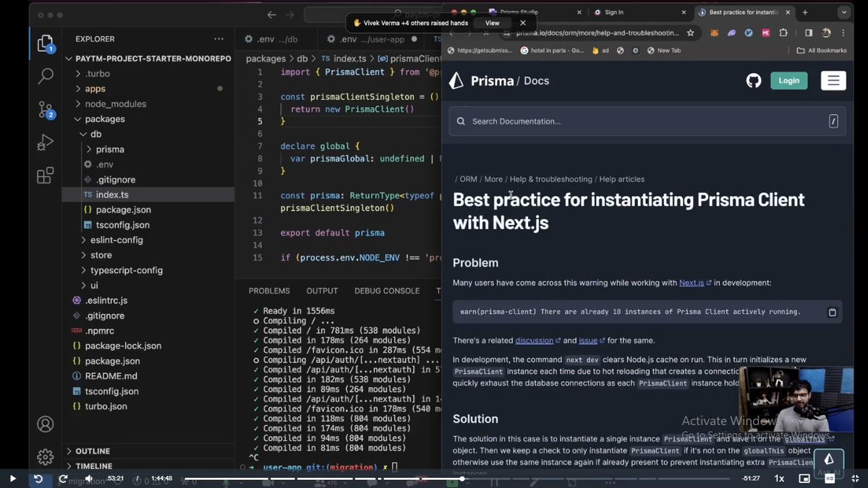Open the MetaMask fox extension
868x488 pixels.
click(715, 33)
